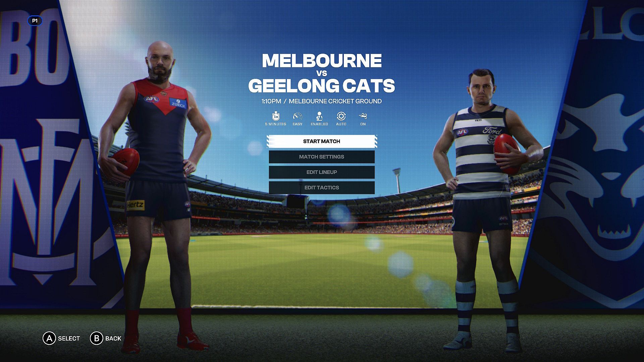Image resolution: width=644 pixels, height=362 pixels.
Task: Start the match
Action: click(x=322, y=141)
